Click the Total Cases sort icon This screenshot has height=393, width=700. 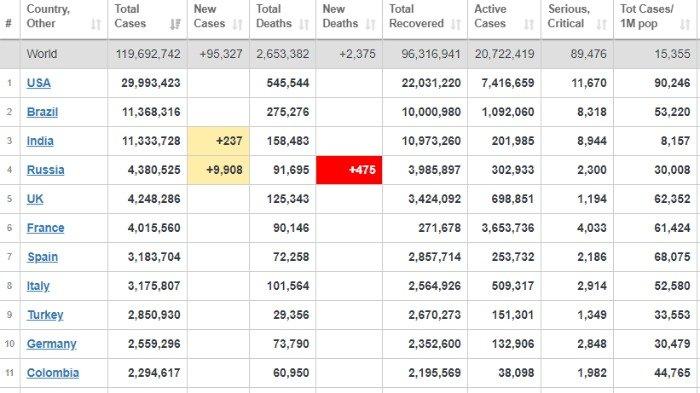pyautogui.click(x=175, y=24)
